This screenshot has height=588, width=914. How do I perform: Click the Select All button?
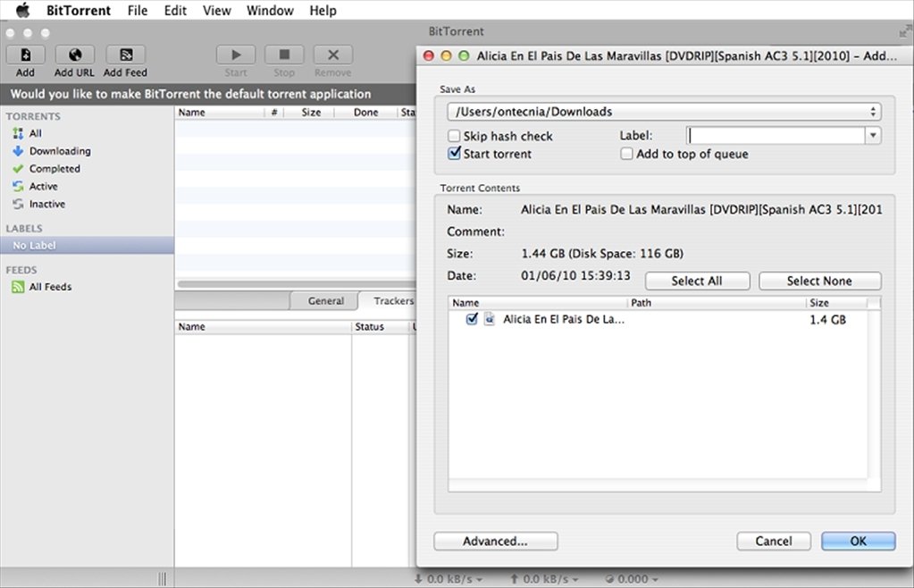point(697,281)
